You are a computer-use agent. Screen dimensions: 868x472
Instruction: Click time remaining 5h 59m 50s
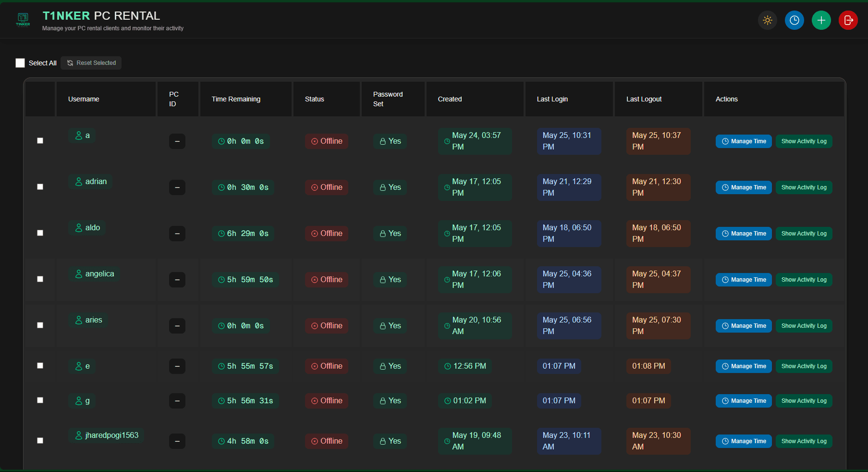[x=245, y=280]
